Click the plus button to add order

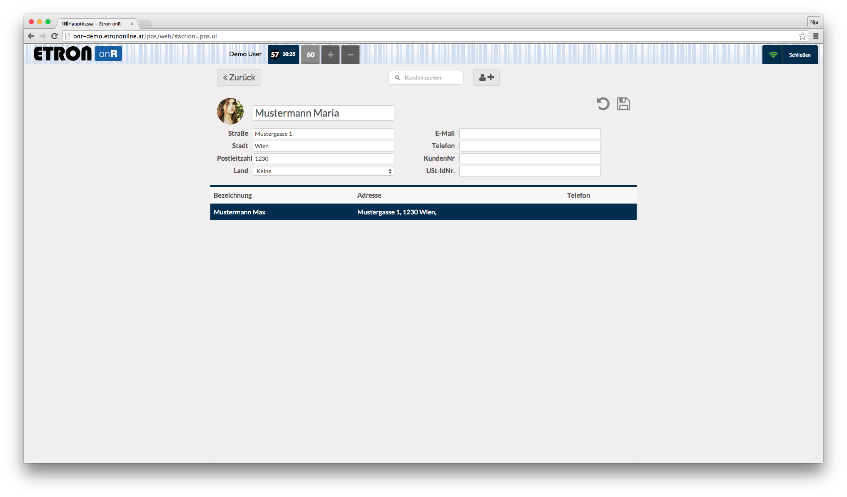point(330,54)
